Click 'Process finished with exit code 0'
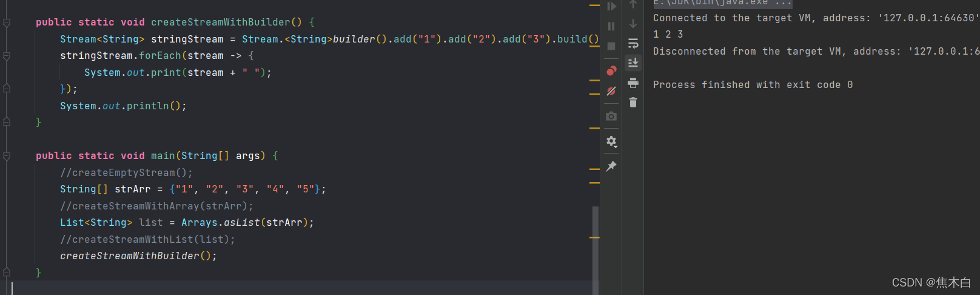980x295 pixels. 753,85
